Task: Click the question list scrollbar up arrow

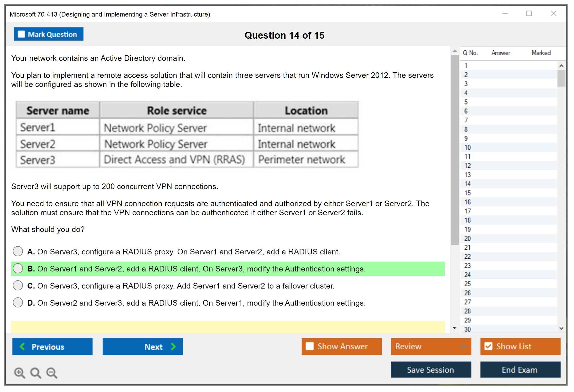Action: 561,65
